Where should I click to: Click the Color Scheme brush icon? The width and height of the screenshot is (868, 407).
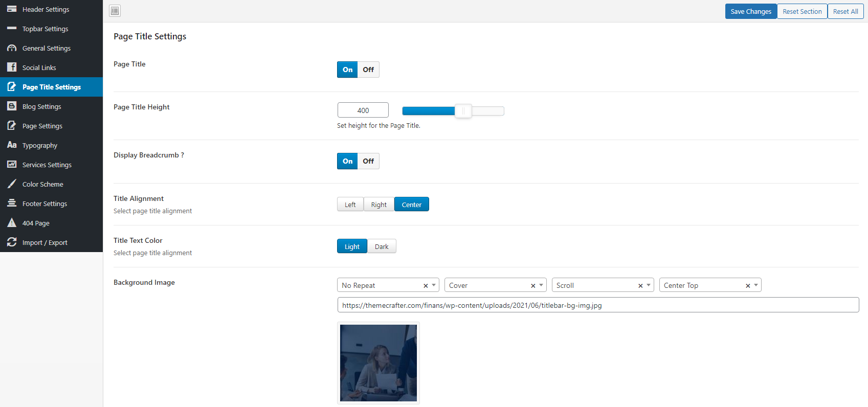pos(12,184)
